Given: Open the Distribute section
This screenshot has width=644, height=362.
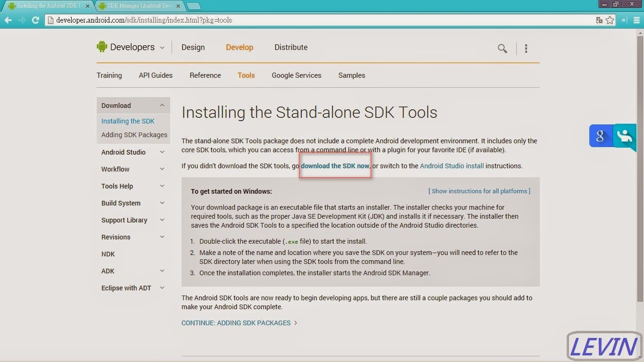Looking at the screenshot, I should [291, 47].
